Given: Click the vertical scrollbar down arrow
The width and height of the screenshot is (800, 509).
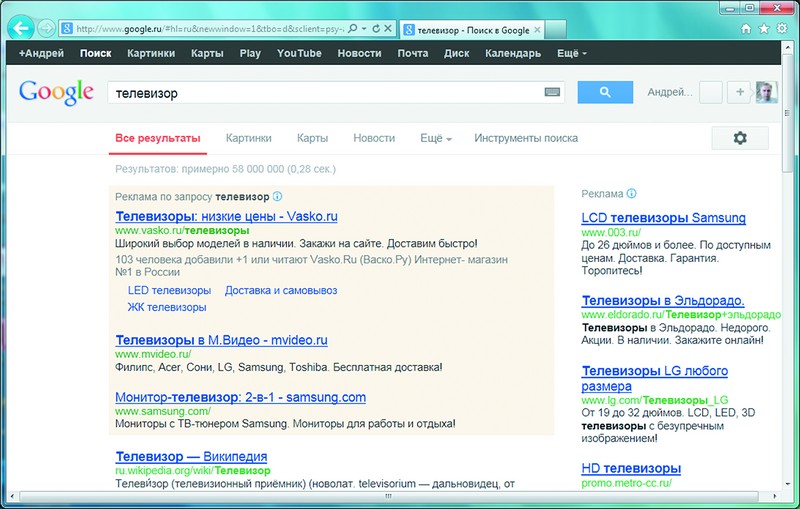Looking at the screenshot, I should coord(788,484).
